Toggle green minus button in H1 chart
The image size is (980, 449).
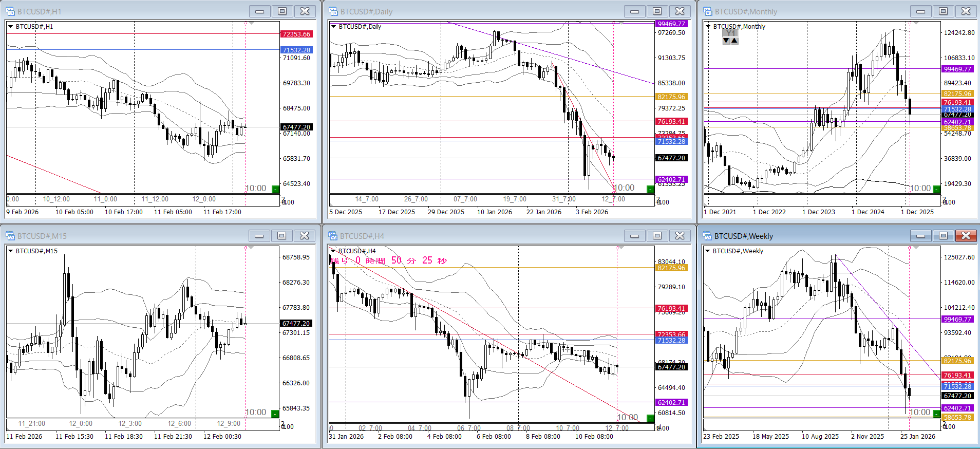pyautogui.click(x=275, y=189)
